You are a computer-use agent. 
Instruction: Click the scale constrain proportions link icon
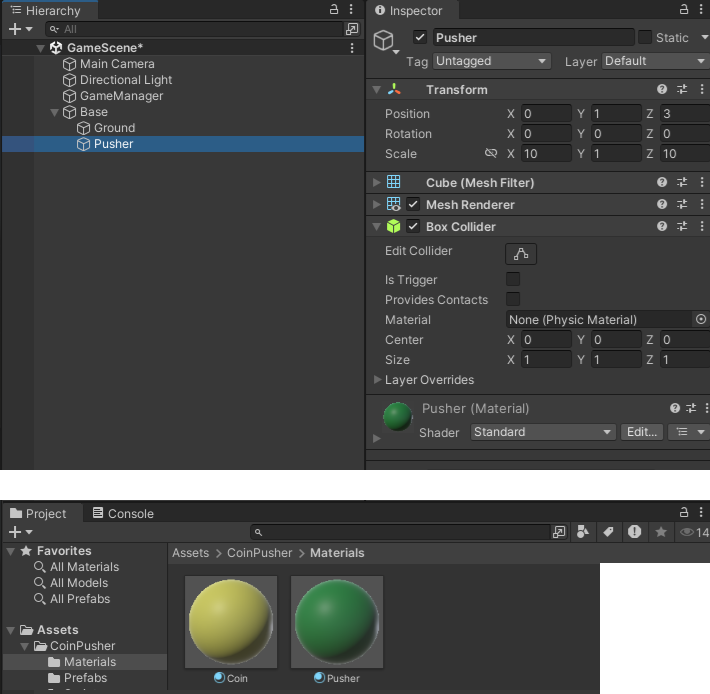click(491, 154)
